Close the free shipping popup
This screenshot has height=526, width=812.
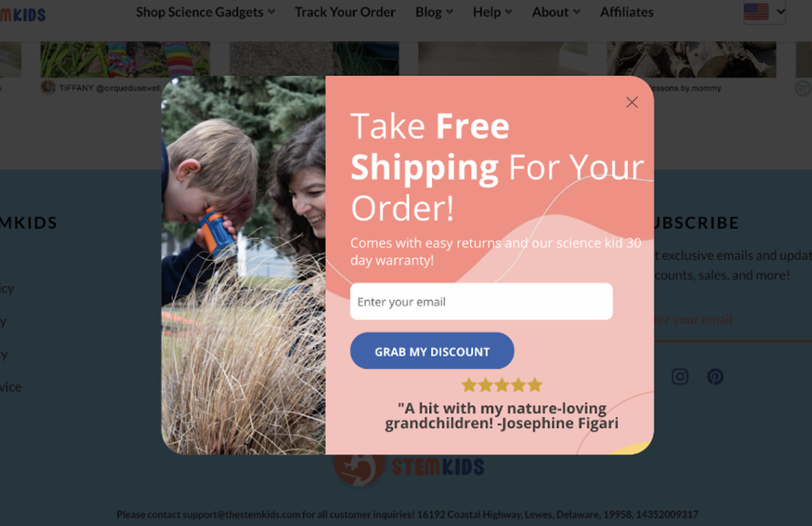[x=631, y=102]
